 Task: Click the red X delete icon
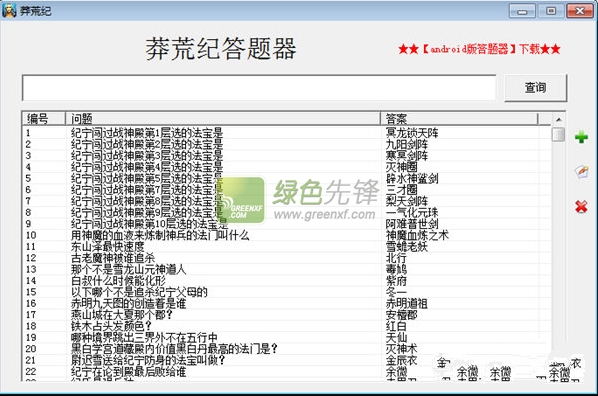[x=581, y=207]
